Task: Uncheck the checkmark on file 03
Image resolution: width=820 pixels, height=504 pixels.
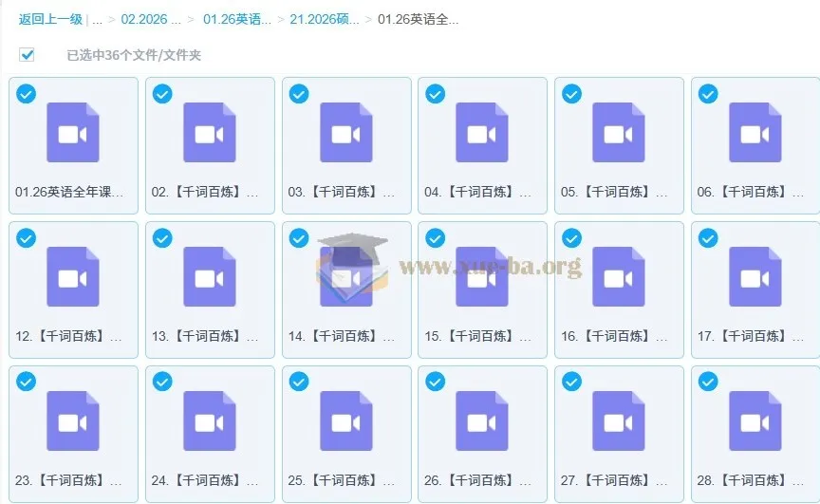Action: (x=299, y=94)
